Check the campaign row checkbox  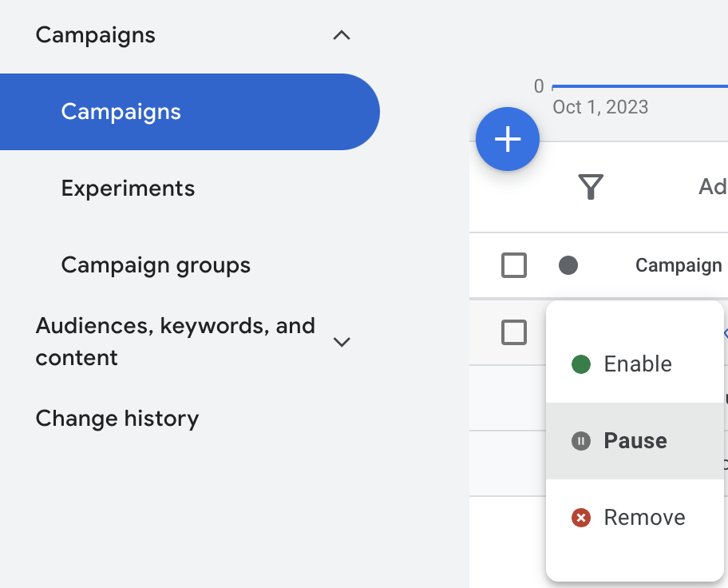coord(514,332)
